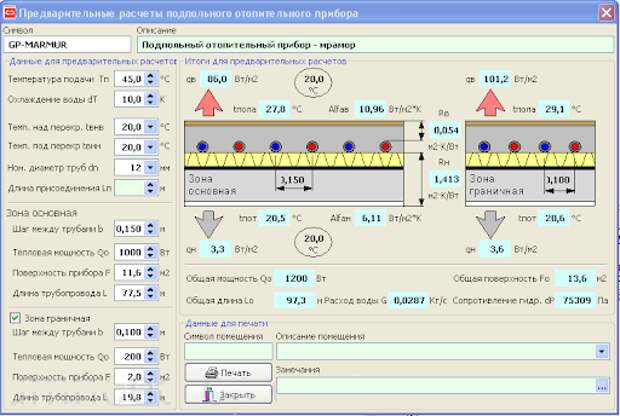The image size is (620, 416).
Task: Click the Rв resistance value 0,054
Action: tap(446, 130)
